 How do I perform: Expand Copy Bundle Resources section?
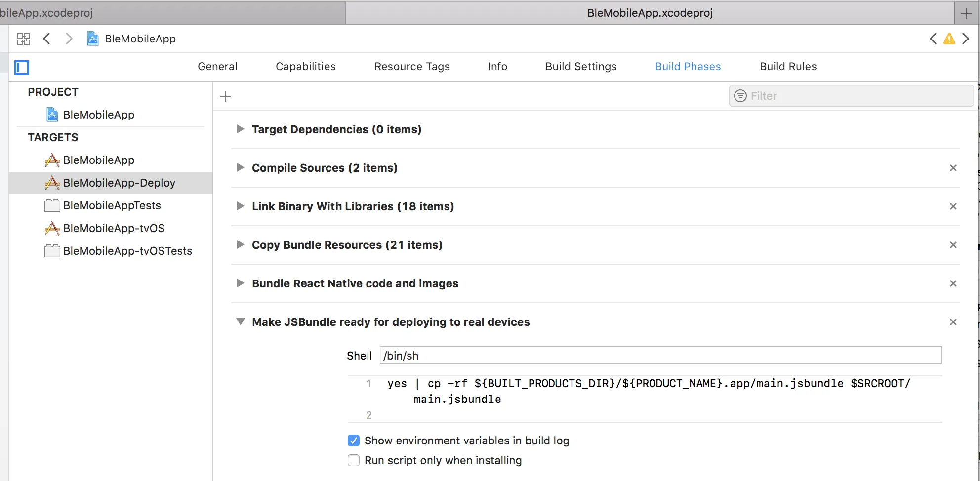tap(241, 245)
